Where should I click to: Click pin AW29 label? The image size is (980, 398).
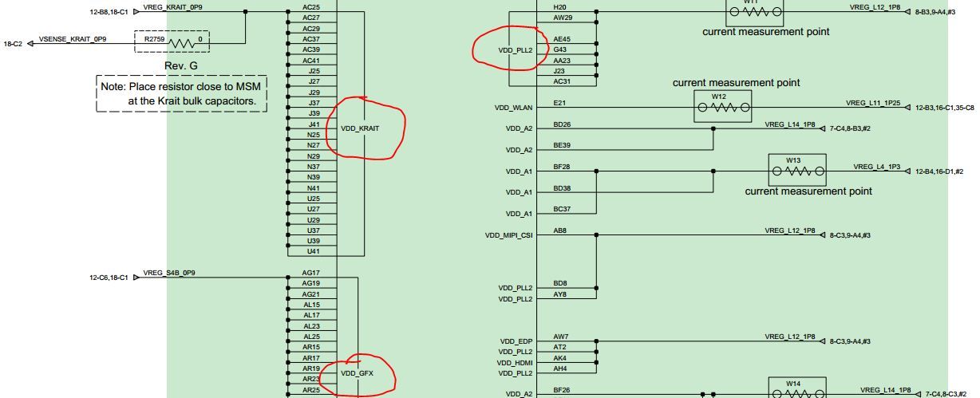coord(563,17)
